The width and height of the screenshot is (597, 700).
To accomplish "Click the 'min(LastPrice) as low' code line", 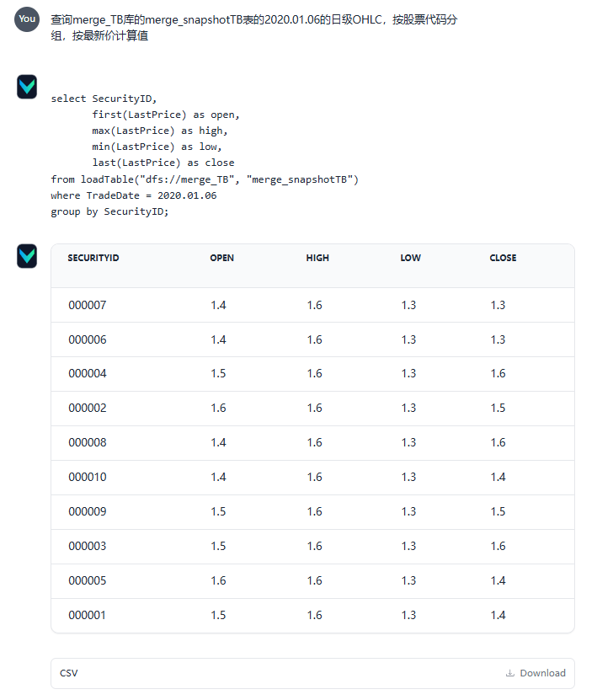I will [157, 147].
